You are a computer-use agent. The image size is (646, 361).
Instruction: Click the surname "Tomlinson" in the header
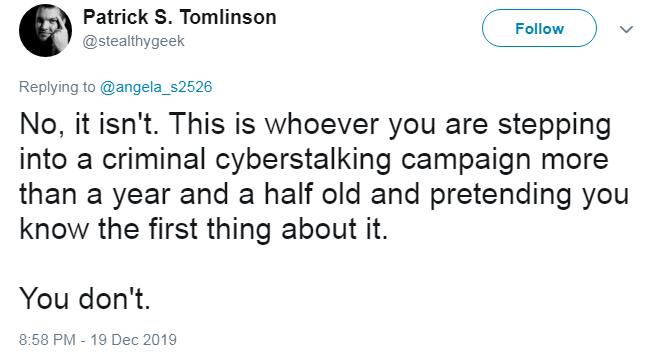(x=228, y=17)
